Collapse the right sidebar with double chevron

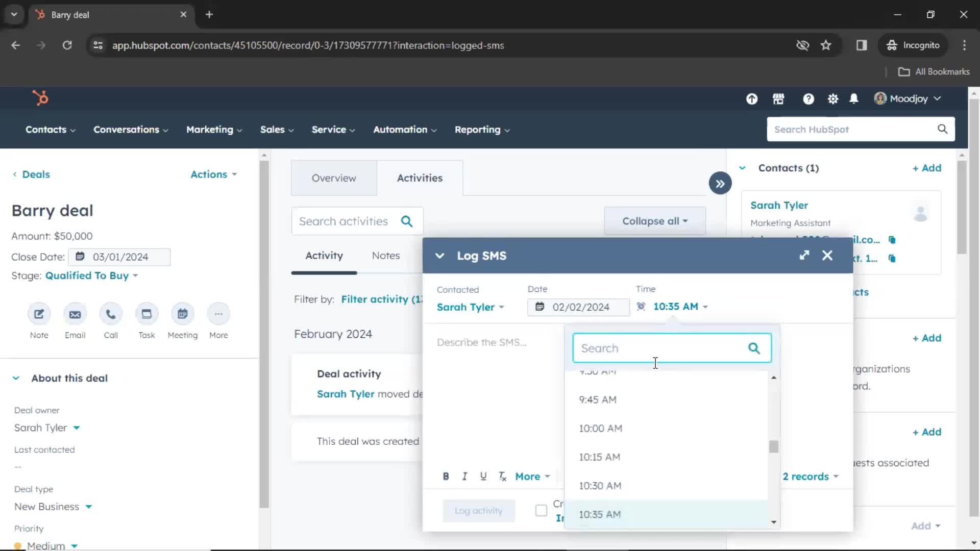tap(720, 184)
